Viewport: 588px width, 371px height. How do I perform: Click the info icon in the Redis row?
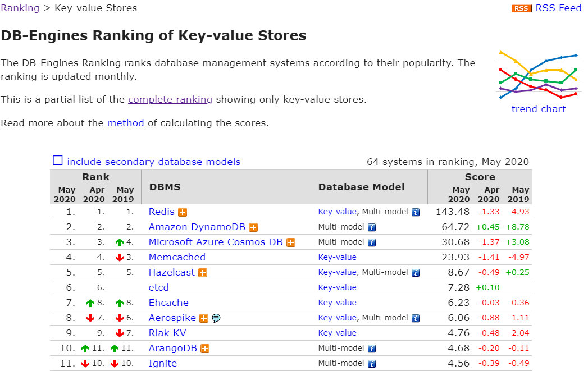416,212
